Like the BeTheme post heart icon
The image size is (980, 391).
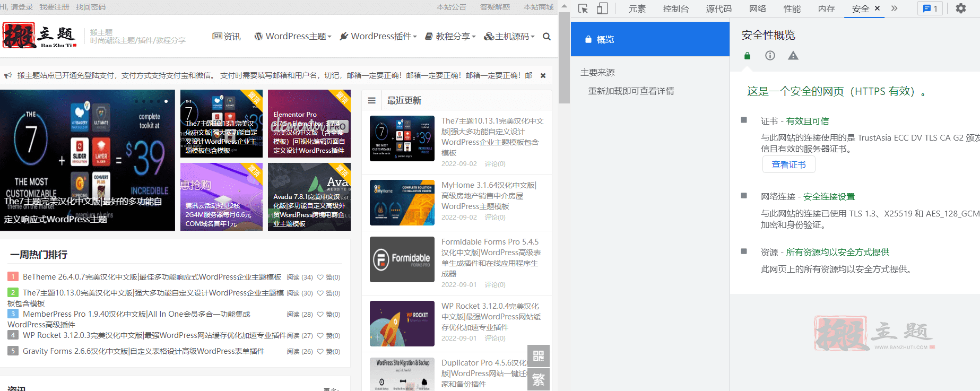click(x=320, y=277)
